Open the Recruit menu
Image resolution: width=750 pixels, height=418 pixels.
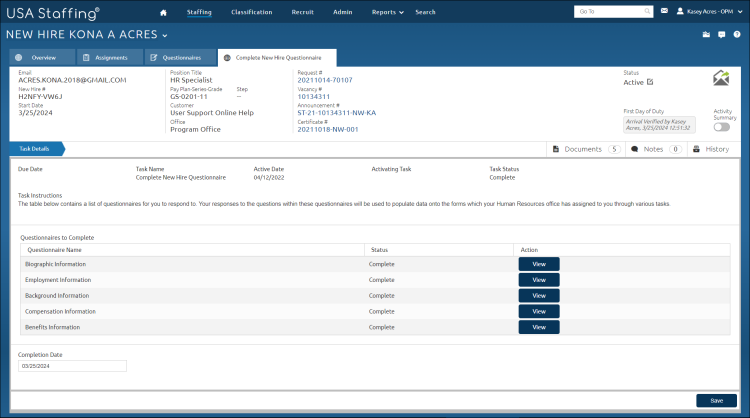coord(303,12)
